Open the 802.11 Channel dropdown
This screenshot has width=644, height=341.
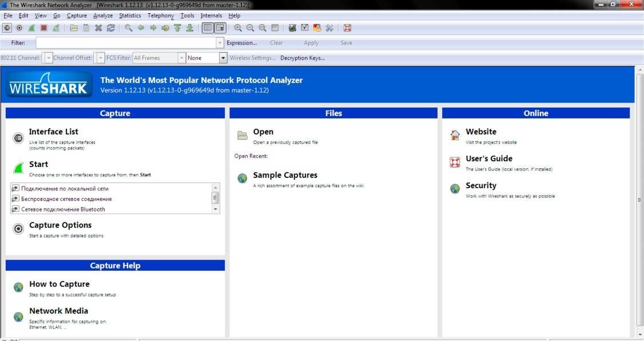[49, 58]
